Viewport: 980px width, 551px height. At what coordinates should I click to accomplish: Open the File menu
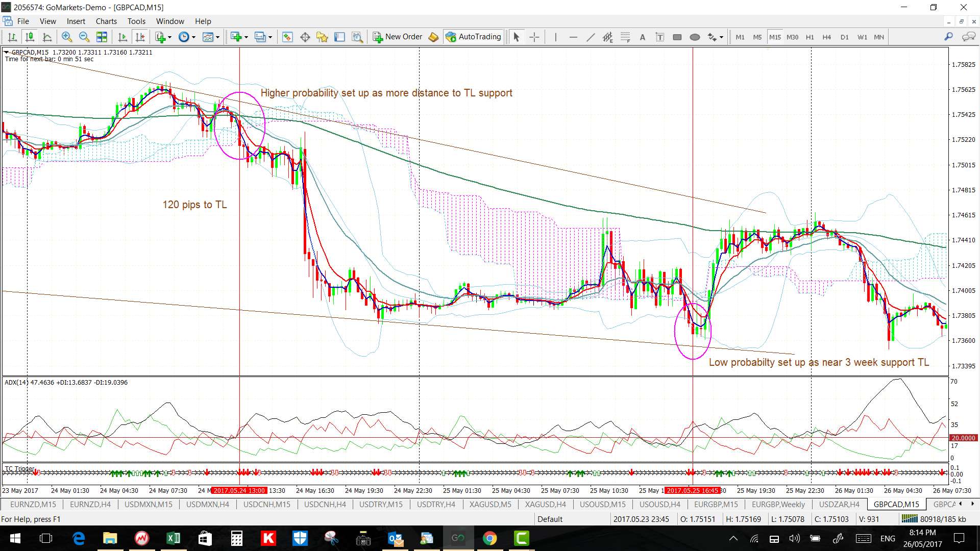click(x=23, y=21)
